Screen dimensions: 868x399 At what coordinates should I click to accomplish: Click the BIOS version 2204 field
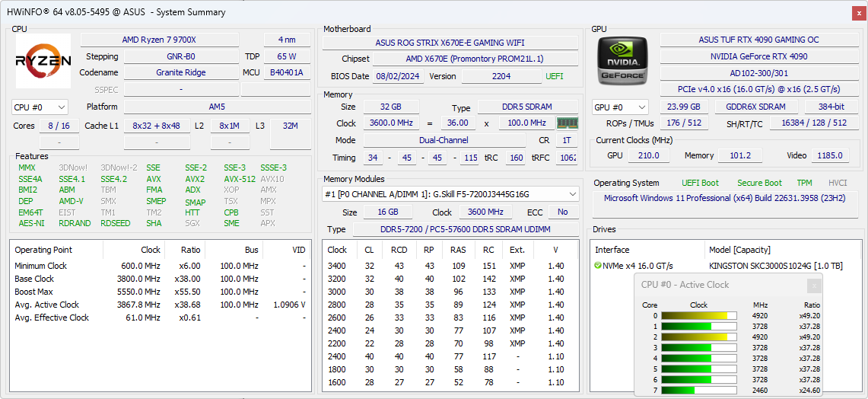(x=501, y=76)
